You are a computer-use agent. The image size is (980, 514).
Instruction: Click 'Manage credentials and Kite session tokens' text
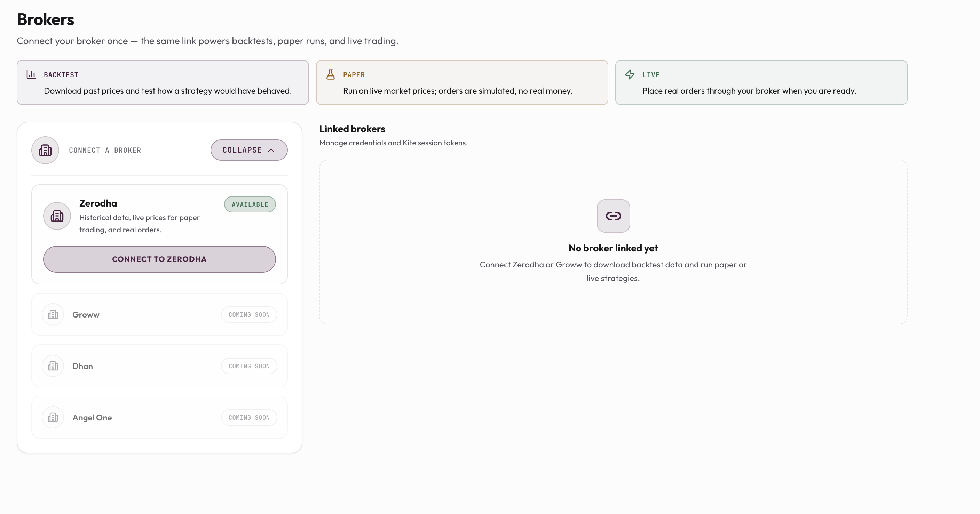click(393, 143)
